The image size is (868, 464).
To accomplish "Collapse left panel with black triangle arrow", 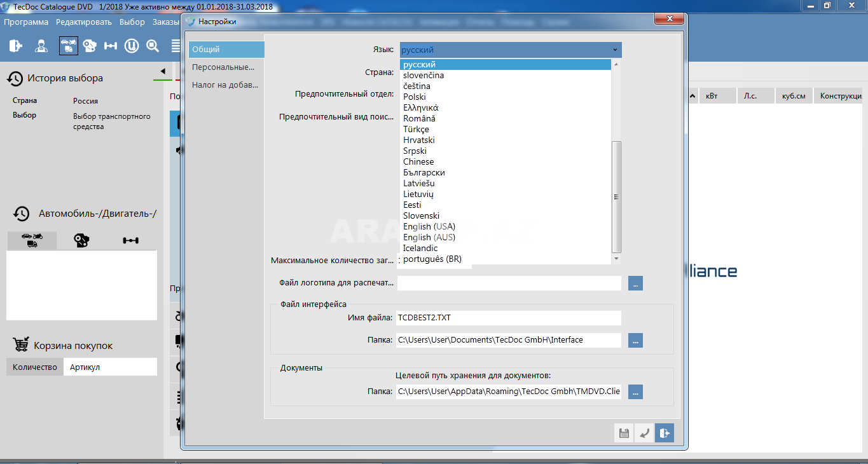I will (x=163, y=71).
